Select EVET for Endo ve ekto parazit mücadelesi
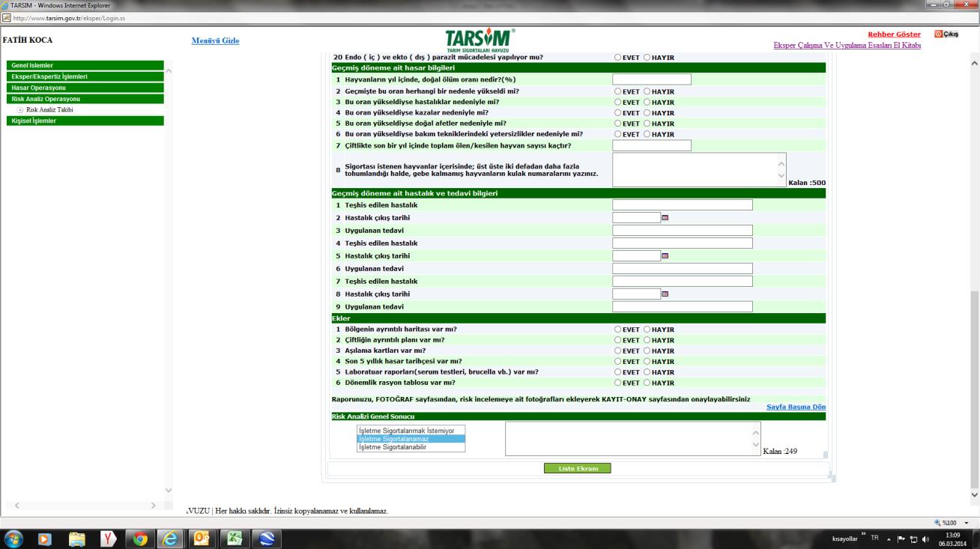Image resolution: width=980 pixels, height=549 pixels. click(x=618, y=57)
